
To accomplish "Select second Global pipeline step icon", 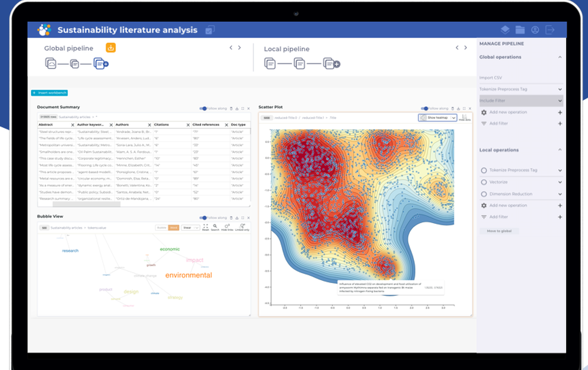I will (x=75, y=64).
